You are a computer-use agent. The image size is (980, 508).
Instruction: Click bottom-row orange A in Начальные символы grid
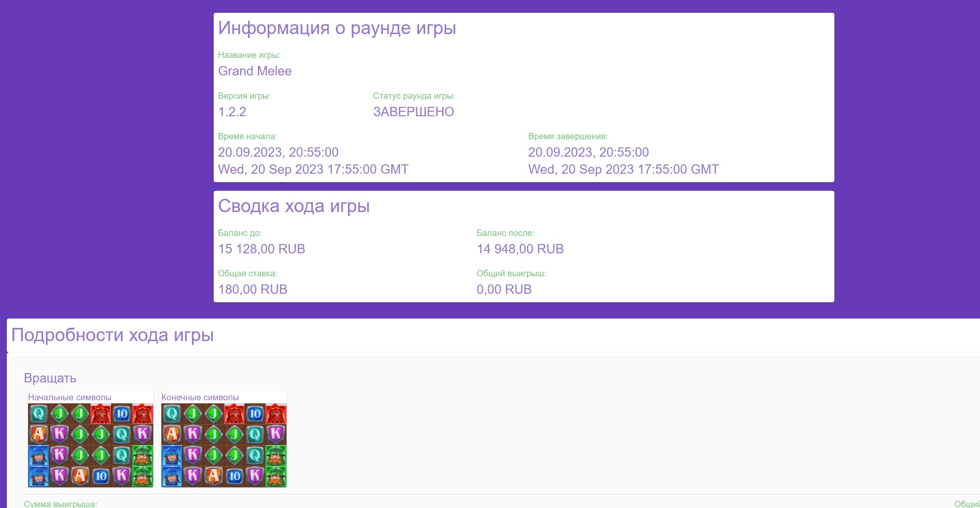click(80, 476)
